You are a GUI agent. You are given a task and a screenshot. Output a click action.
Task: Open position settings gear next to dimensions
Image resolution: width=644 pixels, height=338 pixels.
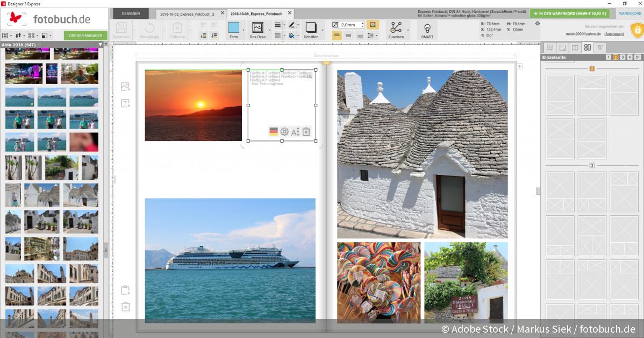[537, 24]
